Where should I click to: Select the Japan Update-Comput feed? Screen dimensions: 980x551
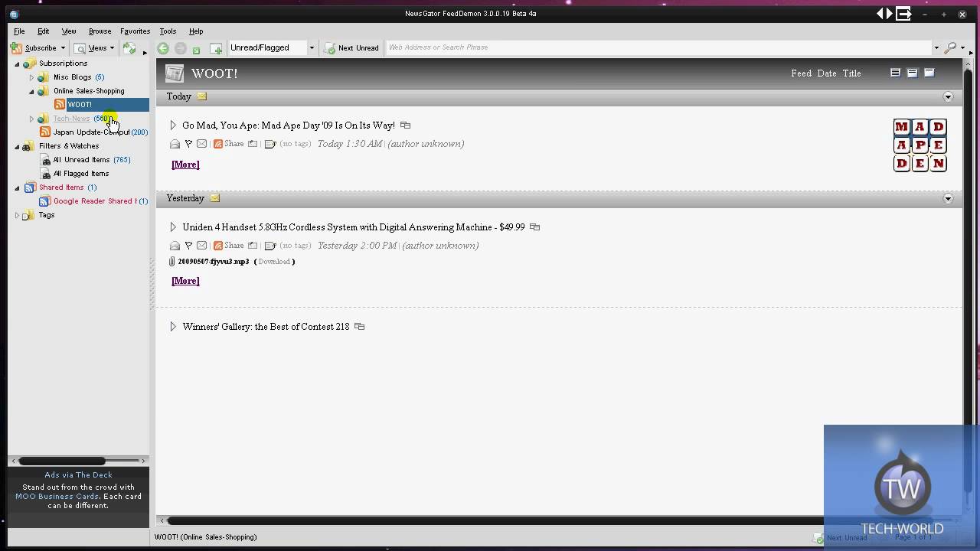coord(93,132)
